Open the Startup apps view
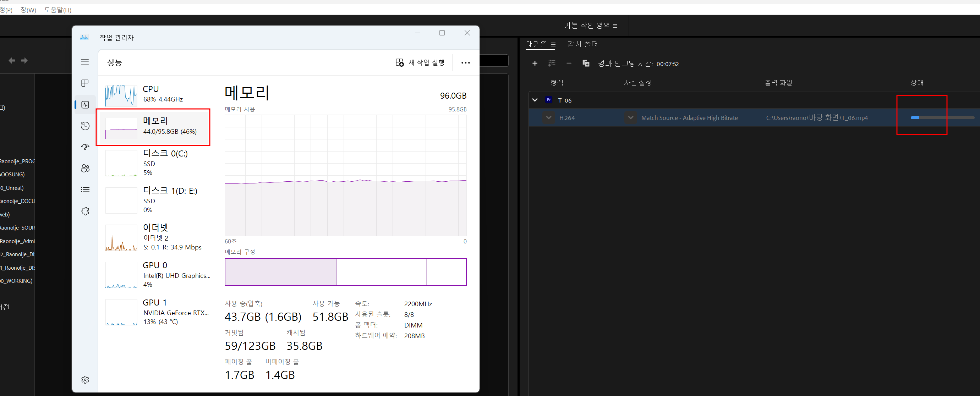This screenshot has height=396, width=980. [84, 147]
